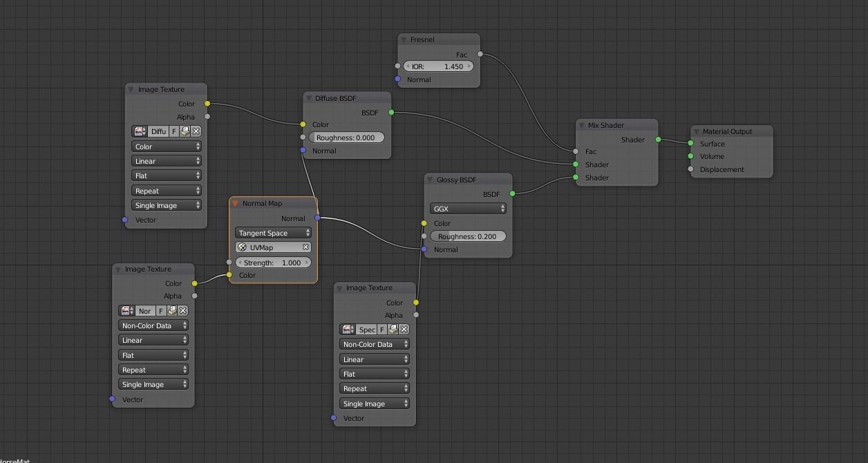Click Diffu texture Alpha output socket

pos(207,117)
